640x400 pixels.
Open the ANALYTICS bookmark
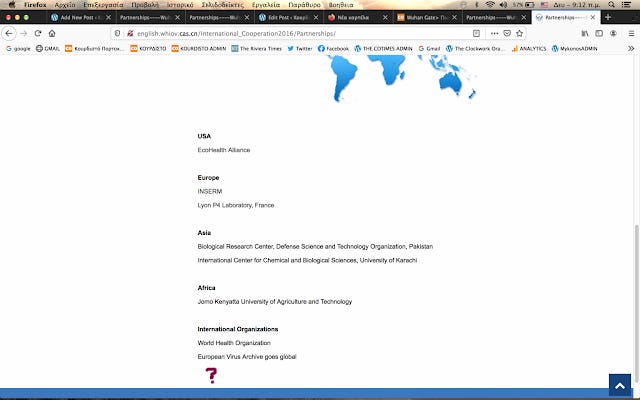[529, 49]
